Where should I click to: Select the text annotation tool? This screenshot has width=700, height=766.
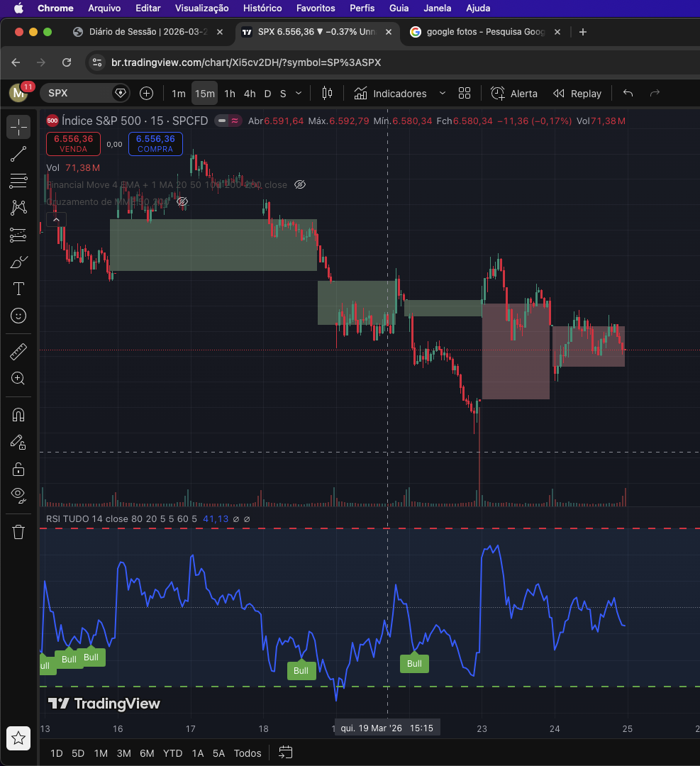(18, 289)
